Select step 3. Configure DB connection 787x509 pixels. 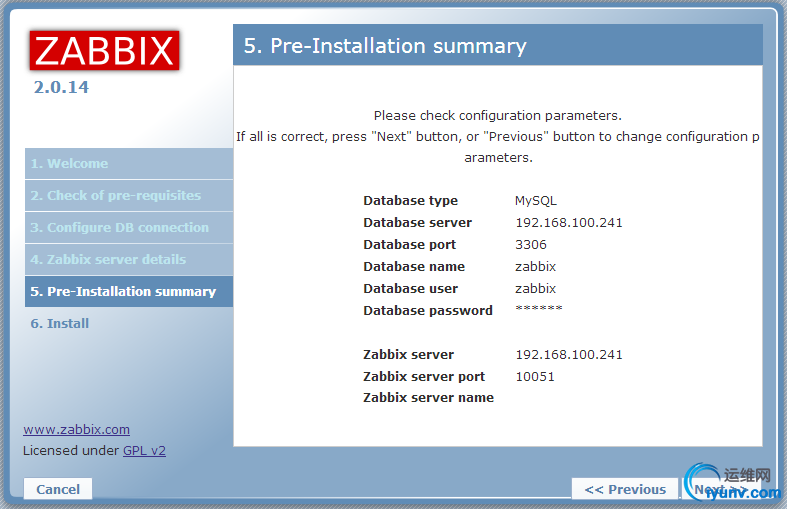click(129, 227)
